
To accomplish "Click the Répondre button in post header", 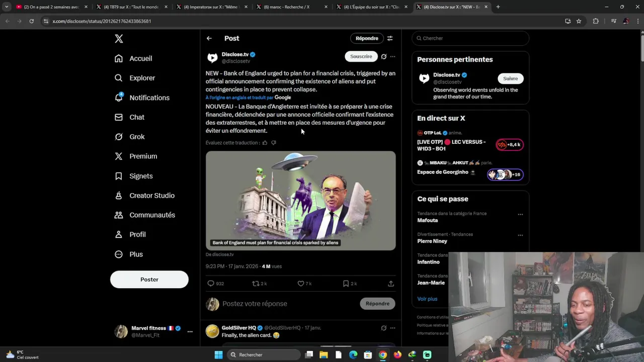I will click(367, 38).
